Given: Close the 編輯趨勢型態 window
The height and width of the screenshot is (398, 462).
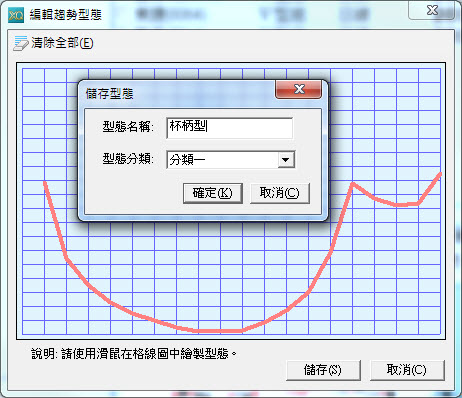Looking at the screenshot, I should [432, 11].
